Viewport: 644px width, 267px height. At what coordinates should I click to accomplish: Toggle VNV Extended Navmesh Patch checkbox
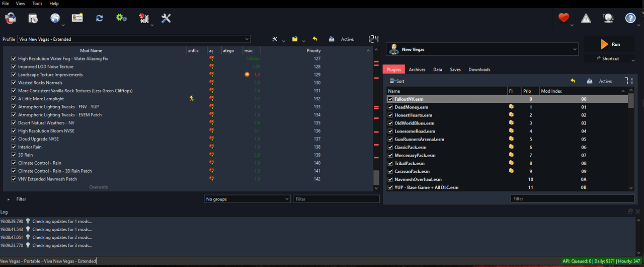point(14,179)
